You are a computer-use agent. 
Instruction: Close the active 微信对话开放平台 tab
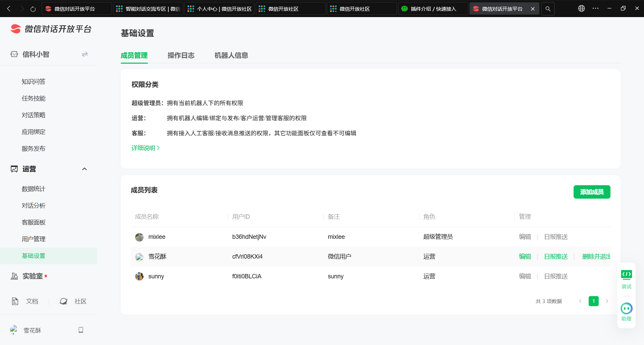point(533,9)
